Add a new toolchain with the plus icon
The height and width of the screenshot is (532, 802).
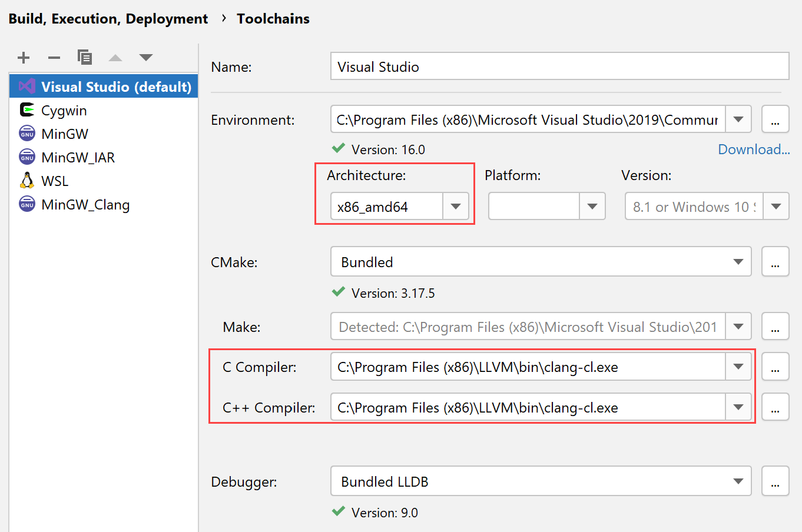24,58
